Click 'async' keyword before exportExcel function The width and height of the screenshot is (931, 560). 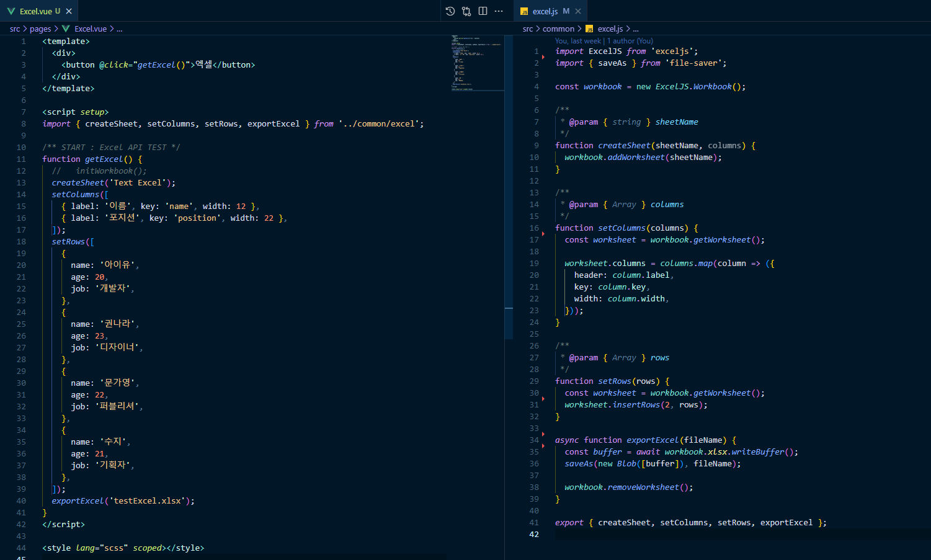pyautogui.click(x=567, y=440)
